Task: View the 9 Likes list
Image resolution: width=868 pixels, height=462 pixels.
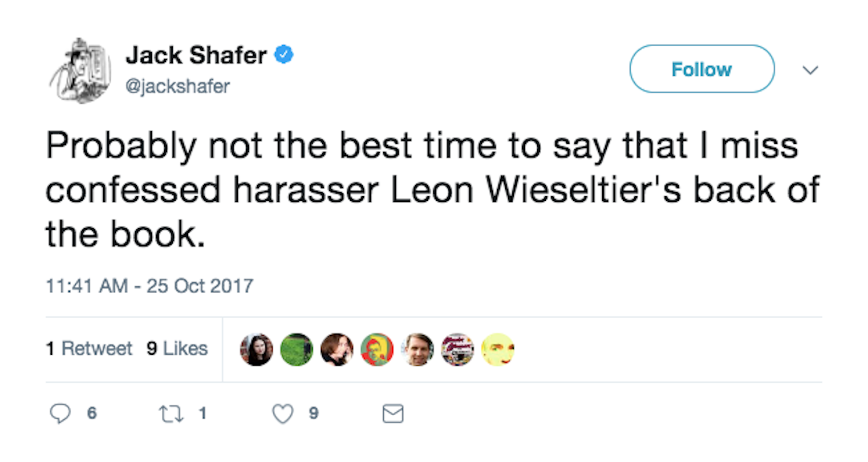Action: click(x=177, y=349)
